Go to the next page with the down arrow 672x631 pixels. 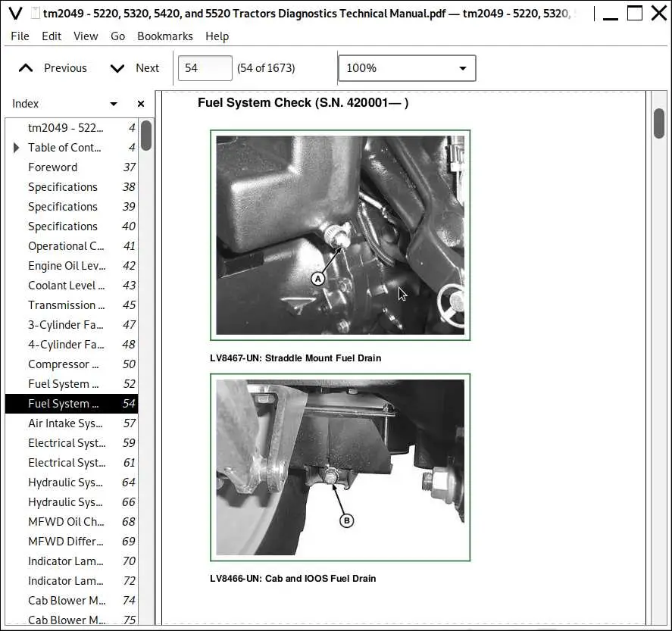(x=117, y=68)
